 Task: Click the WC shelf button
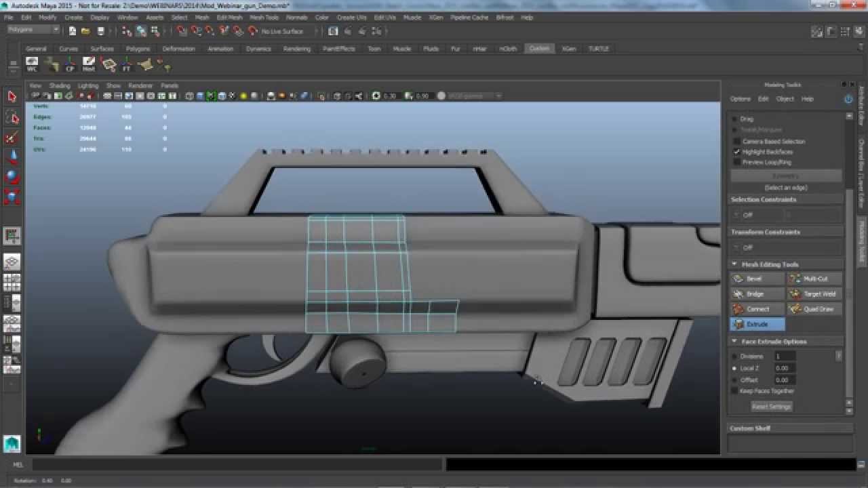pyautogui.click(x=32, y=64)
